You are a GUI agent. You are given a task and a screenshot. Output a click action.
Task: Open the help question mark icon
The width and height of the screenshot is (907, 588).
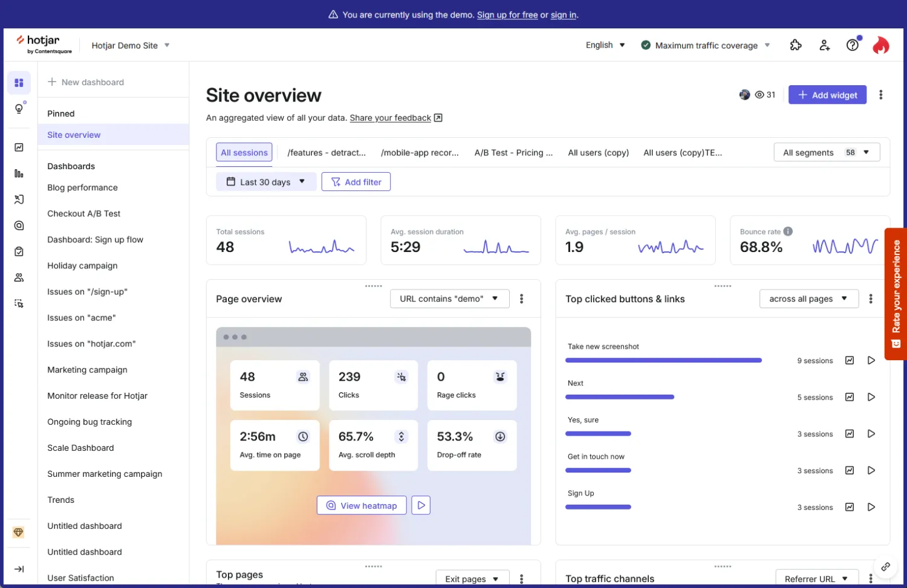pyautogui.click(x=853, y=45)
